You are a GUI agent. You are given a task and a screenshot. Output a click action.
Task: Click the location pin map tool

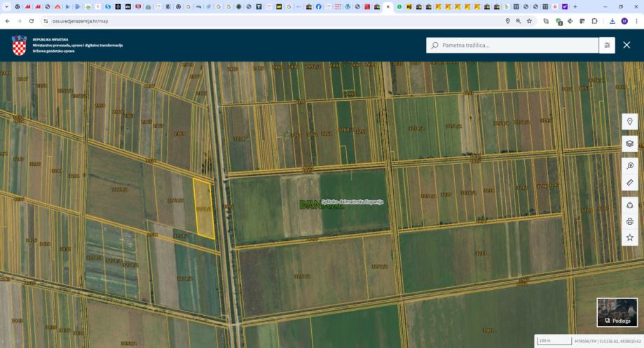(629, 122)
